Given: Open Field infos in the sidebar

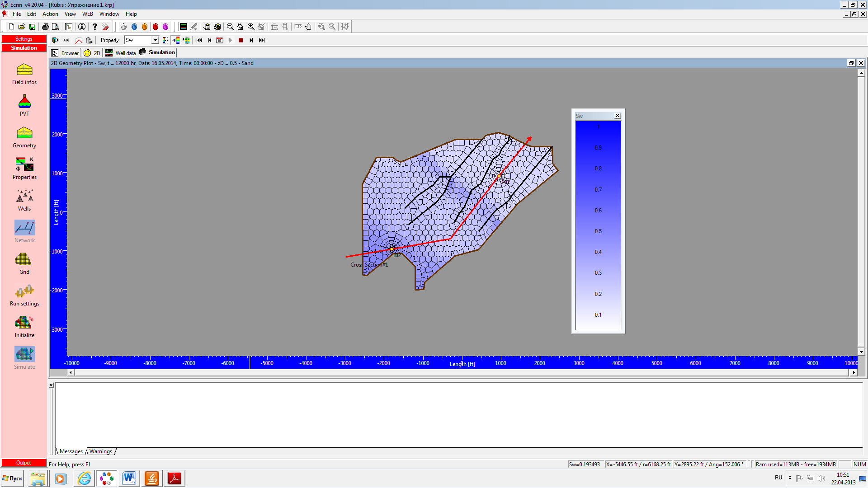Looking at the screenshot, I should click(x=24, y=74).
